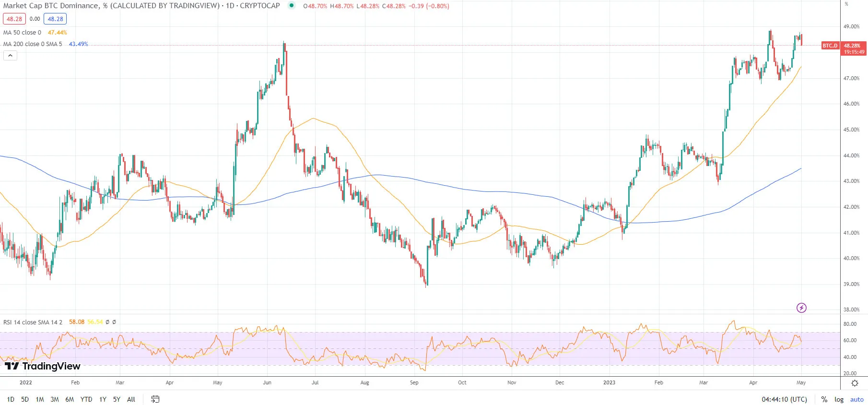Collapse the indicator legend with chevron button
868x405 pixels.
[x=10, y=56]
